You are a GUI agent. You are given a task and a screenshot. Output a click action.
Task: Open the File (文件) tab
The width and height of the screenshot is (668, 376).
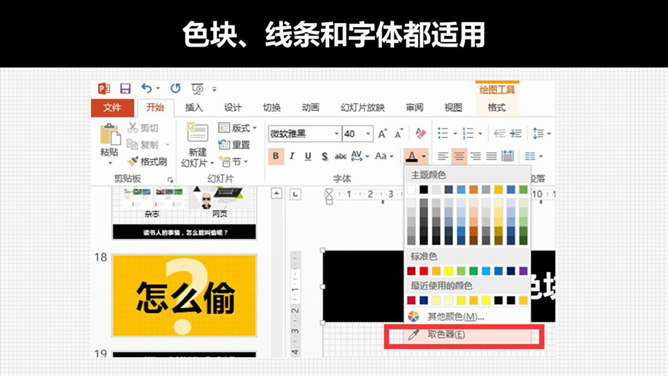pos(112,108)
